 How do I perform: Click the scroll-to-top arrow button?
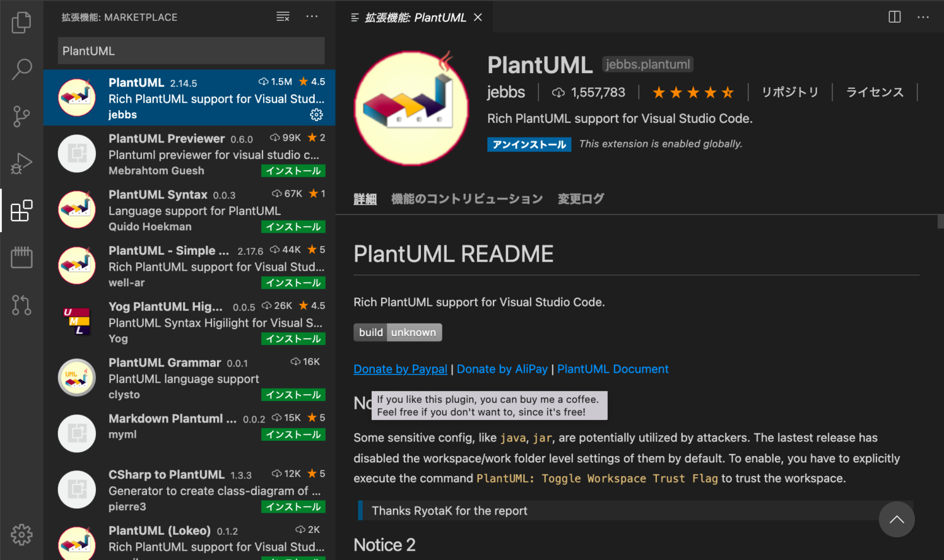(896, 519)
